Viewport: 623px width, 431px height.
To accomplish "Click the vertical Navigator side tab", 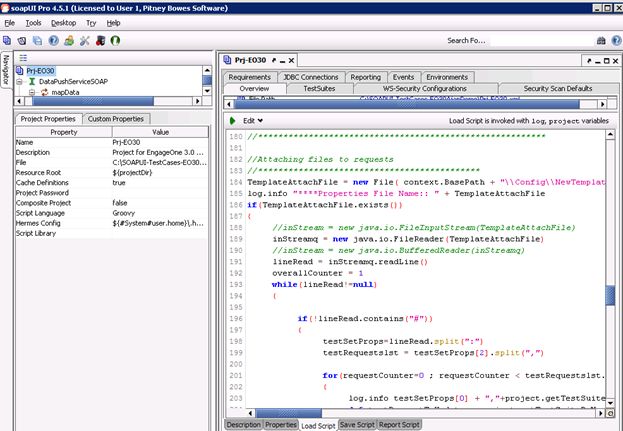I will 6,70.
